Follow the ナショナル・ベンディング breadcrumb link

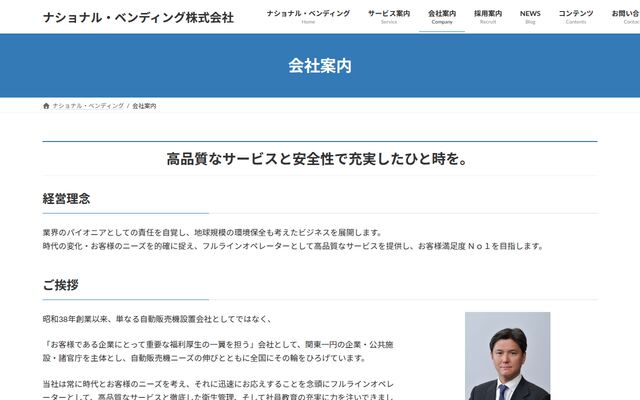88,106
